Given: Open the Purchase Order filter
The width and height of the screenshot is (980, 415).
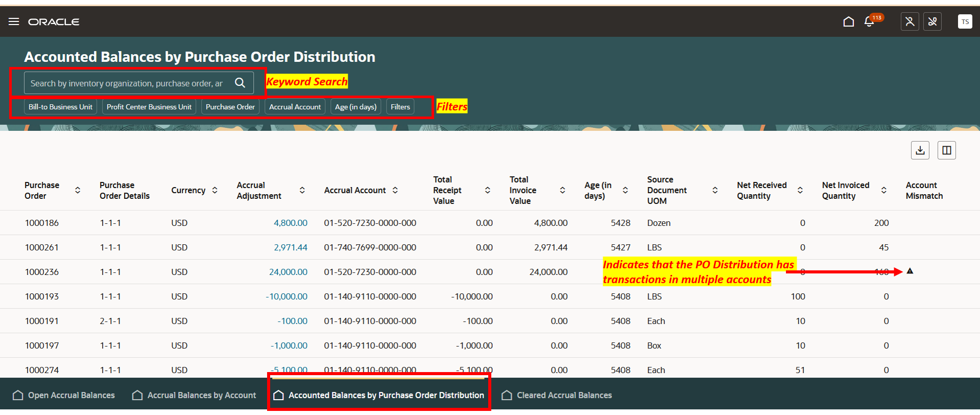Looking at the screenshot, I should [230, 107].
